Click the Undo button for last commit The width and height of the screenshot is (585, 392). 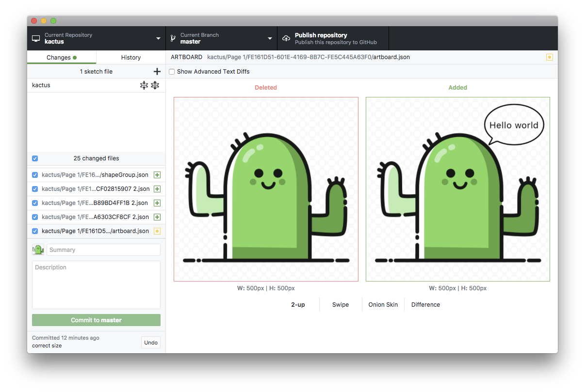(x=151, y=343)
